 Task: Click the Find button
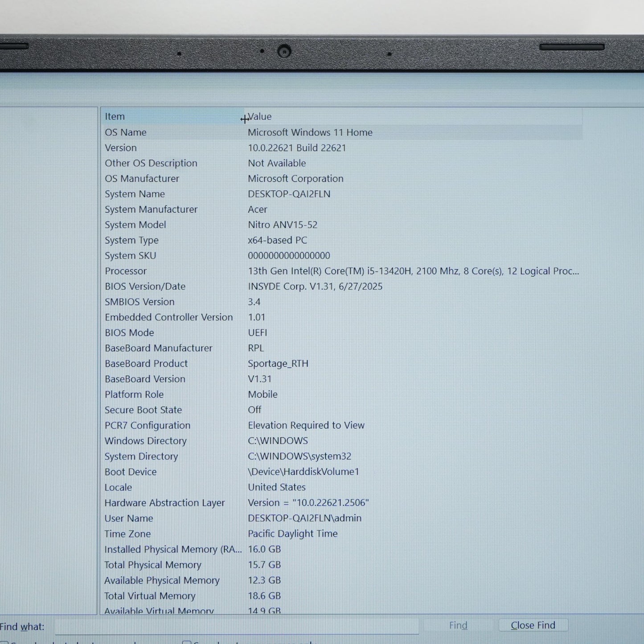pos(458,625)
